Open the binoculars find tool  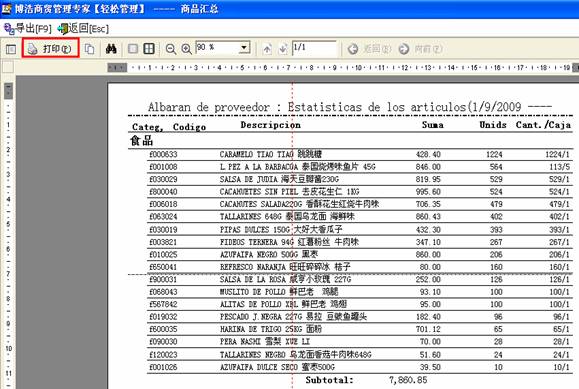point(111,49)
